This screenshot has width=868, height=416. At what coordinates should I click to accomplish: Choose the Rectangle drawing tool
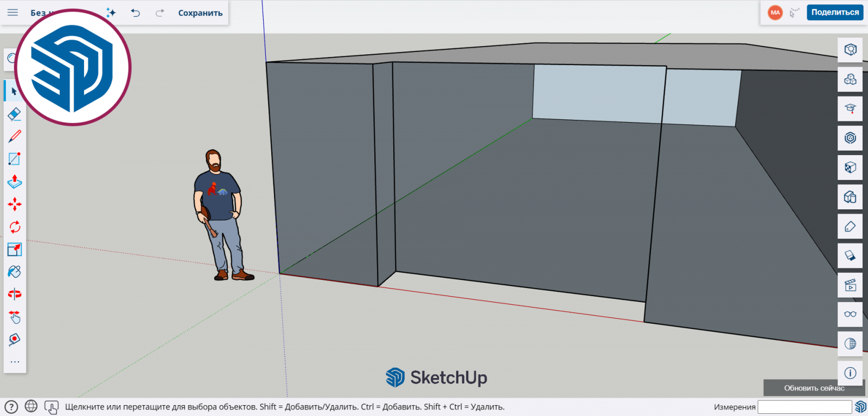[15, 159]
